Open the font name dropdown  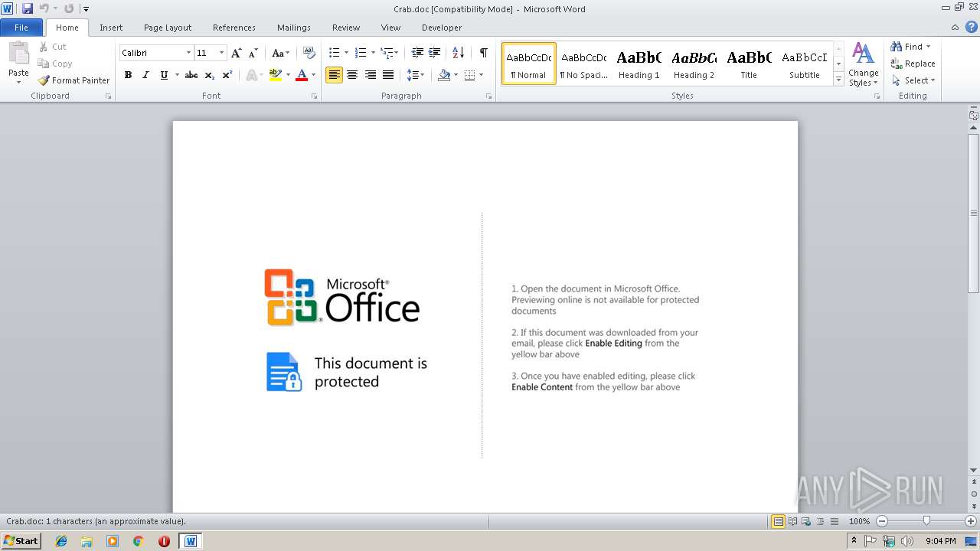[x=188, y=53]
